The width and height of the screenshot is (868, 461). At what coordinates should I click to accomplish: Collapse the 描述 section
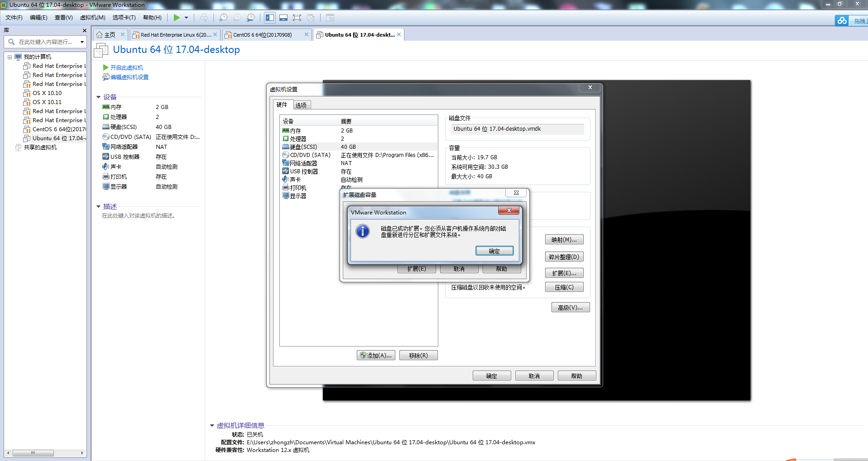tap(98, 207)
